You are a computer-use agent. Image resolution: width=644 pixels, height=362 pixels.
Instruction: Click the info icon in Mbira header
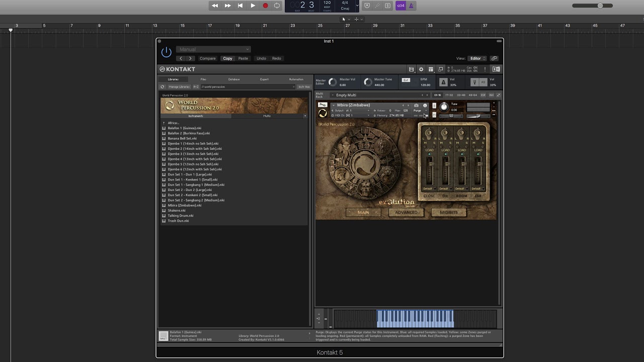425,106
